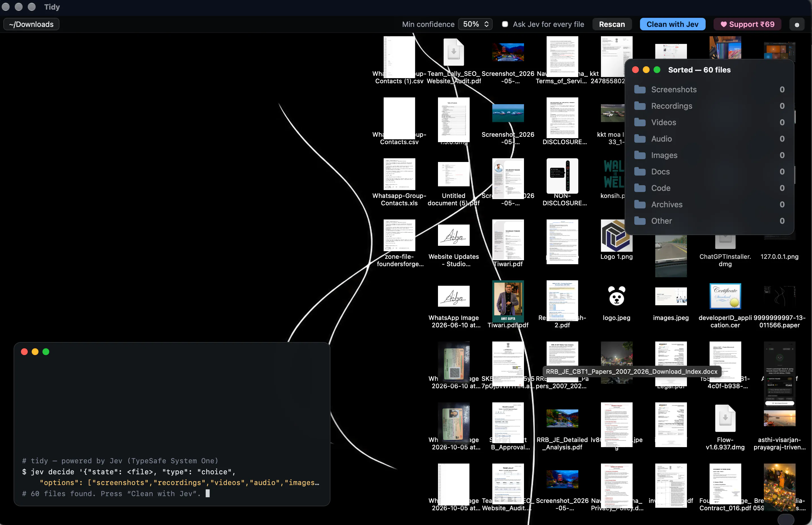Image resolution: width=812 pixels, height=525 pixels.
Task: Select the logo.jpeg panda icon
Action: point(616,296)
